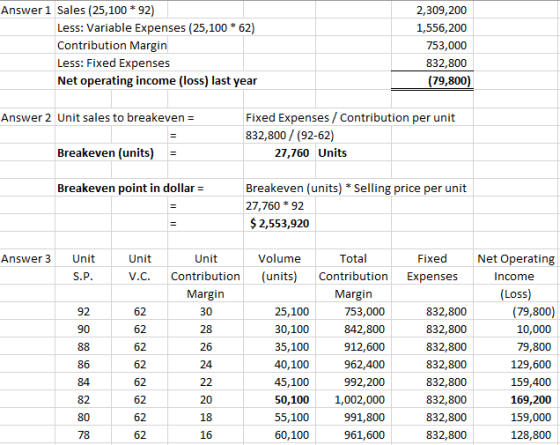Click net operating income 159,400 cell
This screenshot has width=560, height=445.
(x=531, y=382)
